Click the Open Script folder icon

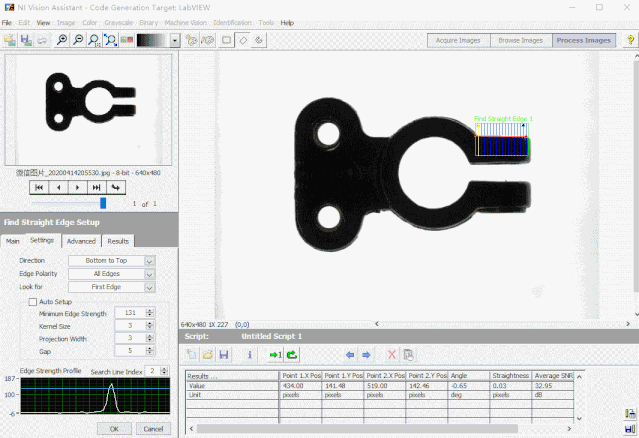click(207, 354)
